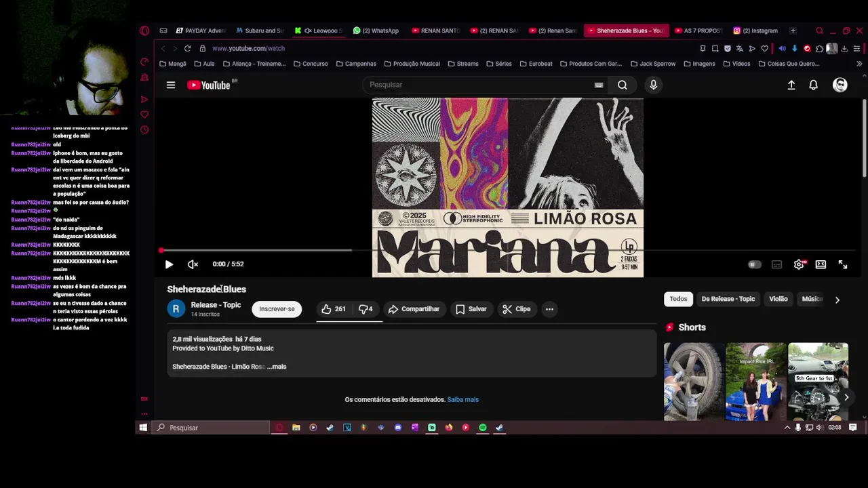
Task: Share the video via Compartilhar
Action: tap(414, 309)
